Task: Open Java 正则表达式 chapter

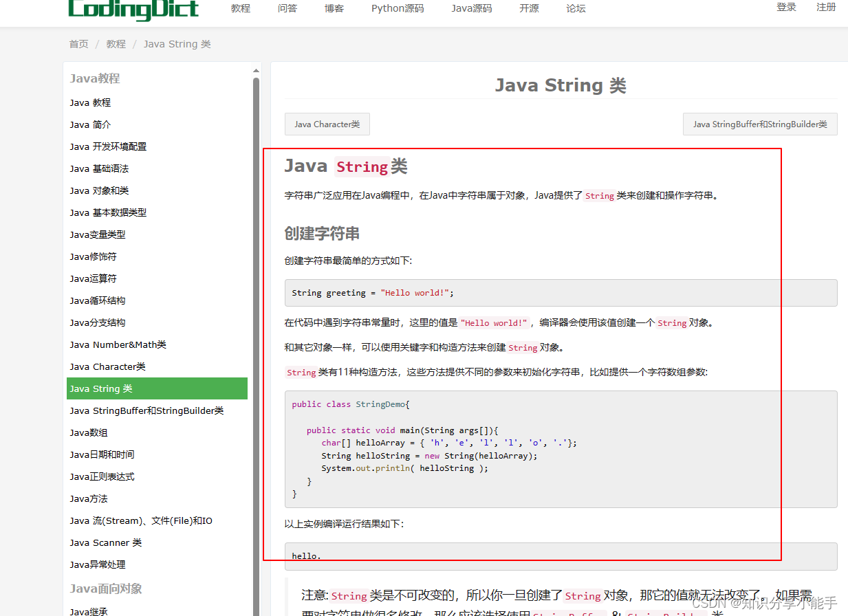Action: 100,476
